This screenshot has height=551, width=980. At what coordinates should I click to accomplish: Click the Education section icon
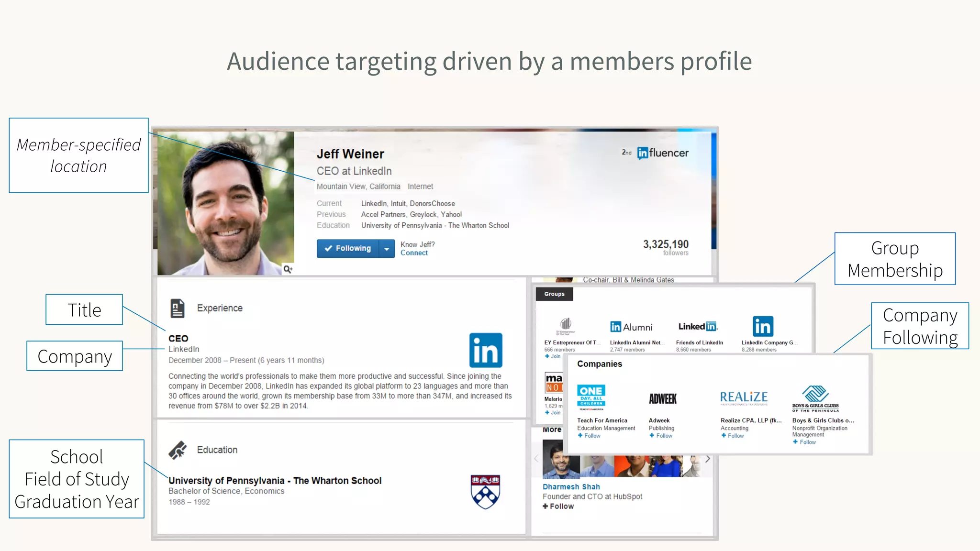click(178, 450)
